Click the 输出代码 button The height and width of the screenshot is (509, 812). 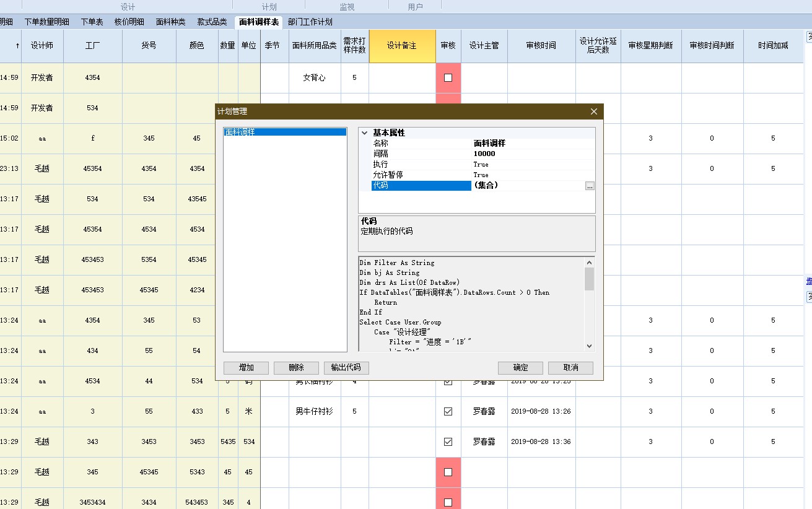[346, 368]
